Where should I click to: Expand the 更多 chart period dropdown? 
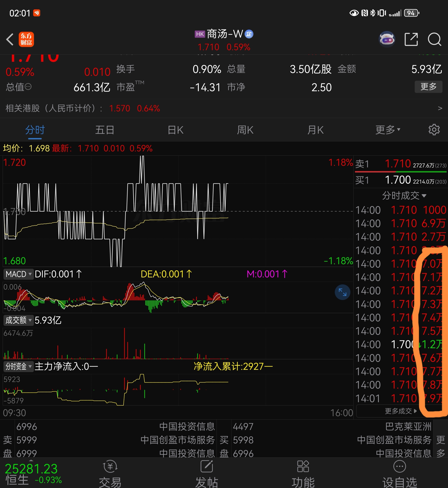tap(388, 130)
